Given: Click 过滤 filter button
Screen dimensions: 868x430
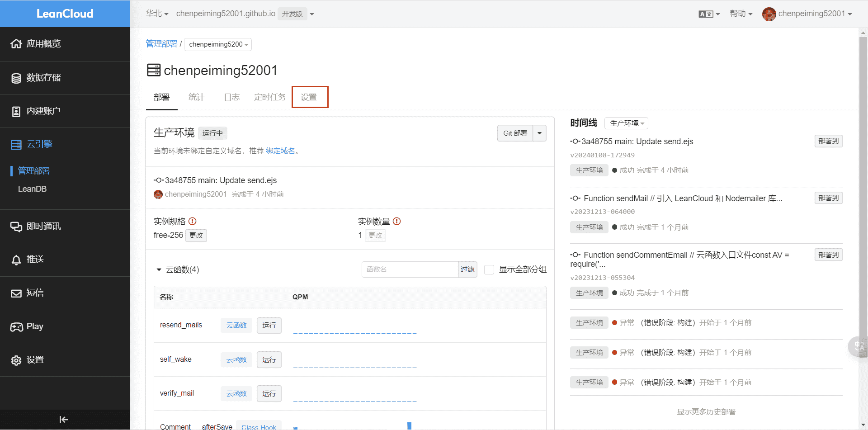Looking at the screenshot, I should tap(467, 269).
